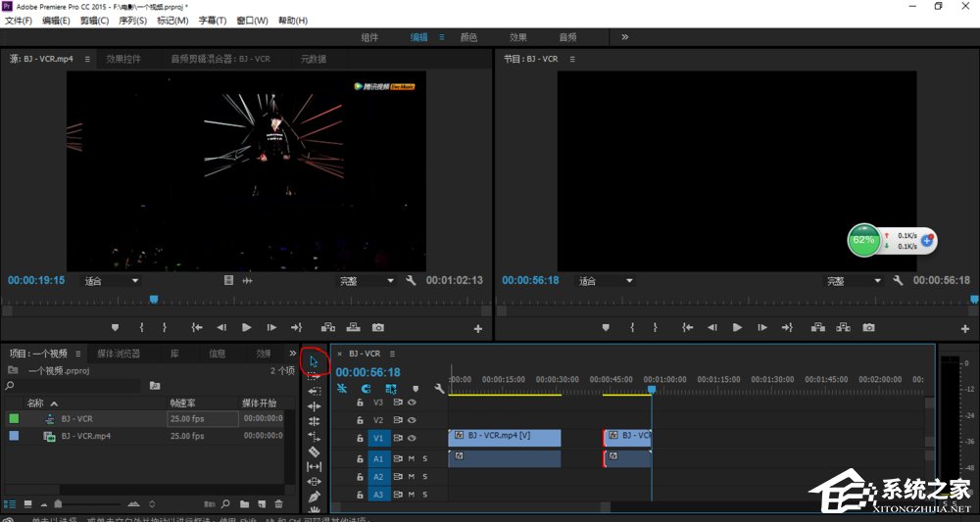The width and height of the screenshot is (980, 522).
Task: Click New Item icon in project panel
Action: [262, 504]
